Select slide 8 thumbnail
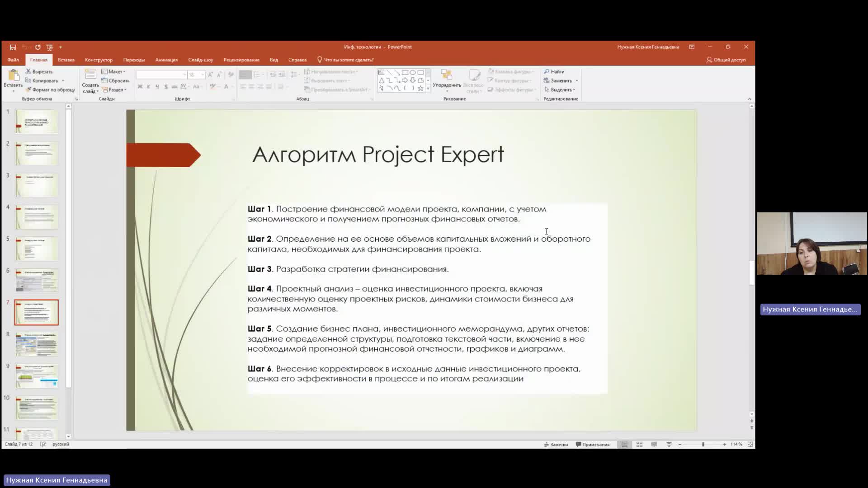 coord(37,344)
